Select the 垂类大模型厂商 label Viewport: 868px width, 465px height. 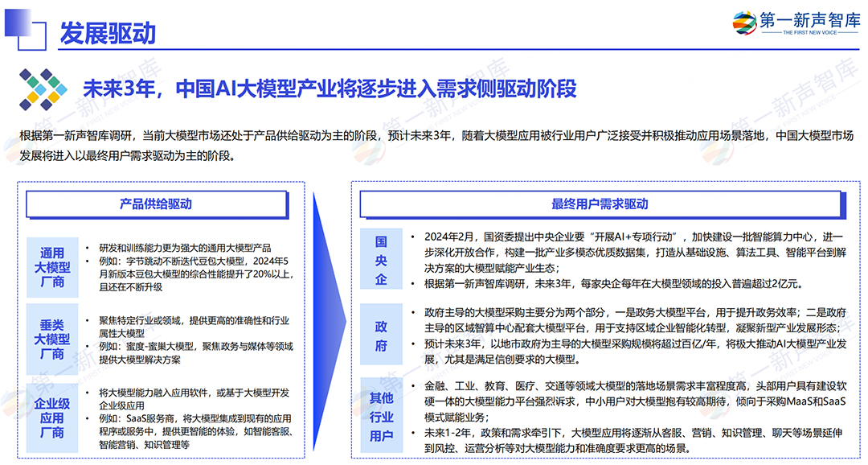click(x=51, y=339)
